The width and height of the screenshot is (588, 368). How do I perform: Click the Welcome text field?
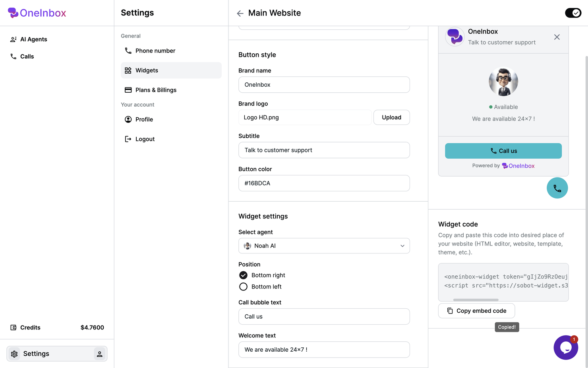pos(324,350)
